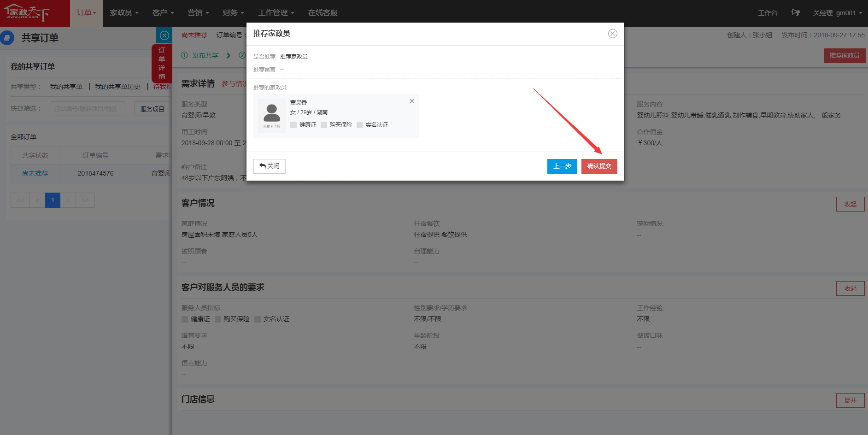Toggle 实名认证 checkbox on 童灵香 card
Screen dimensions: 868x435
tap(360, 125)
